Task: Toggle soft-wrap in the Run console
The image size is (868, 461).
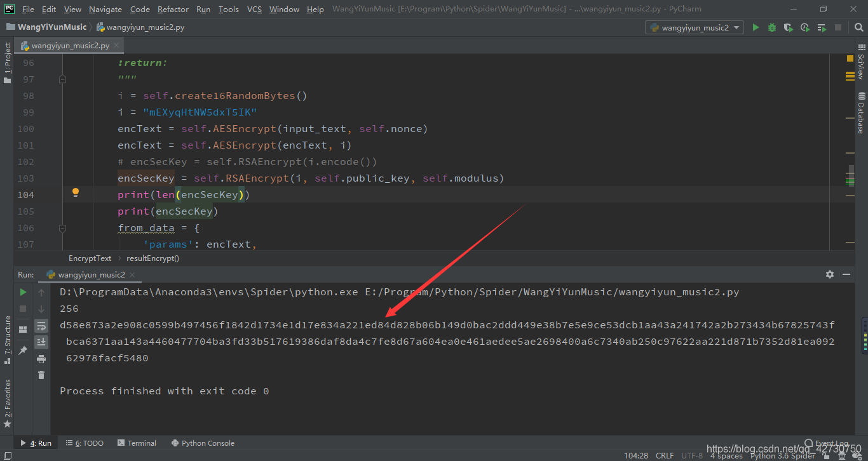Action: click(41, 326)
